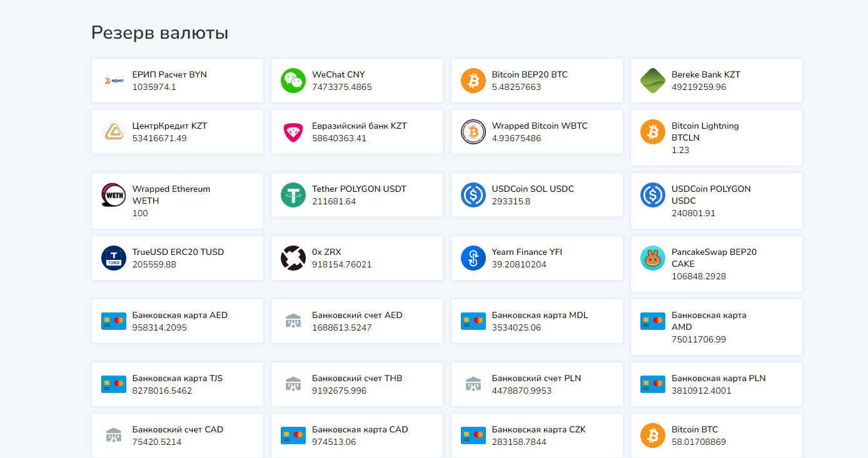The height and width of the screenshot is (458, 868).
Task: Select the "Bitcoin BEP20 BTC" name
Action: click(x=530, y=74)
